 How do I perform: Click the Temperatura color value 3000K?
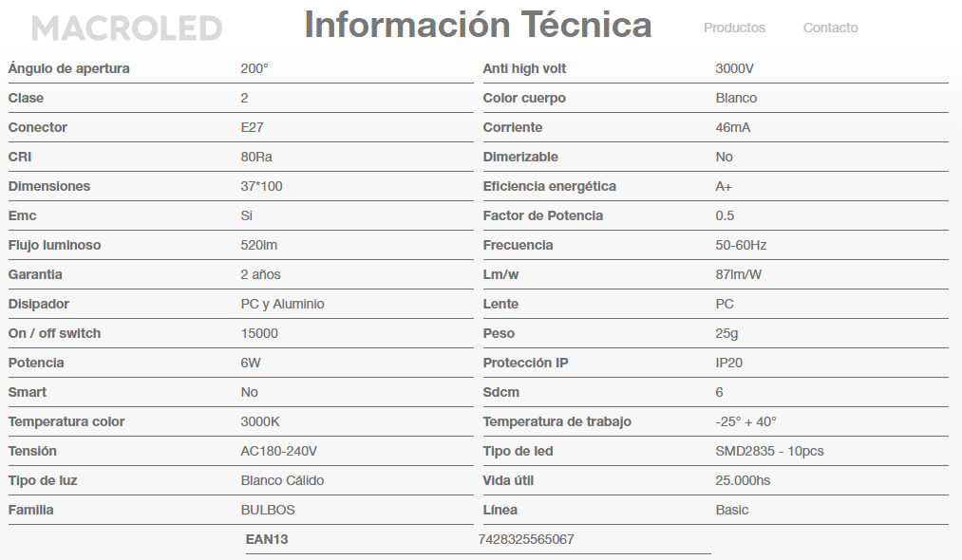tap(260, 421)
